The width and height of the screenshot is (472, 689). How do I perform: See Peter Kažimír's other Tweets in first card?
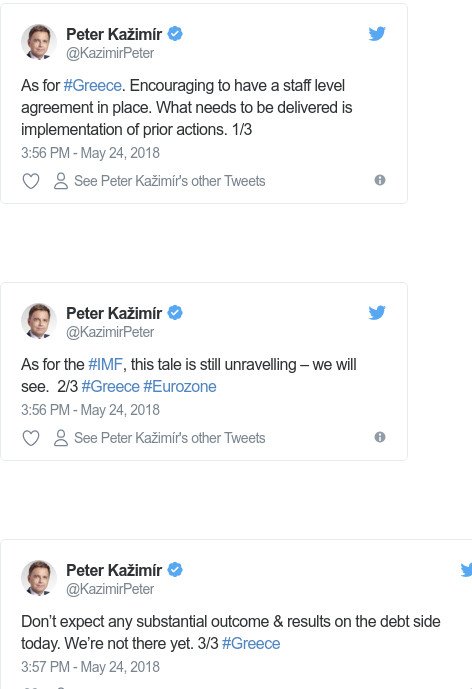click(x=170, y=181)
